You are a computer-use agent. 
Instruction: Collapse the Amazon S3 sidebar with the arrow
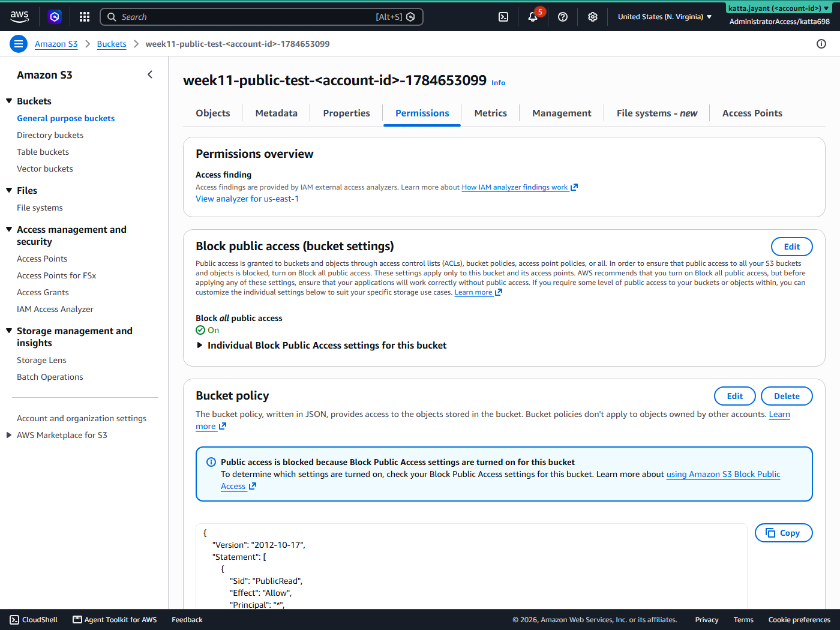(x=150, y=74)
